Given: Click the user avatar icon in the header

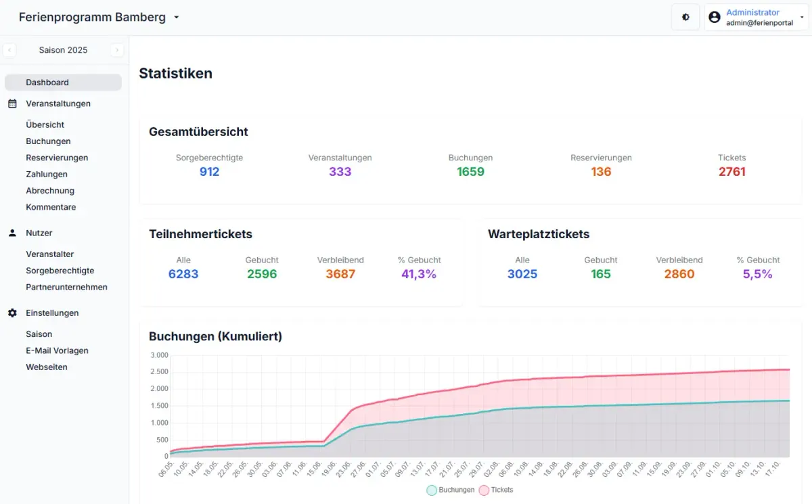Looking at the screenshot, I should 714,16.
